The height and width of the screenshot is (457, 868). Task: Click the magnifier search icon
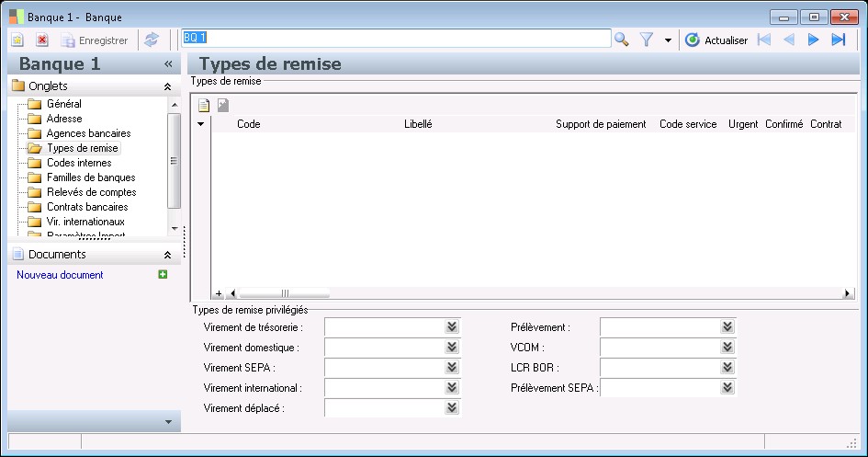click(x=622, y=40)
